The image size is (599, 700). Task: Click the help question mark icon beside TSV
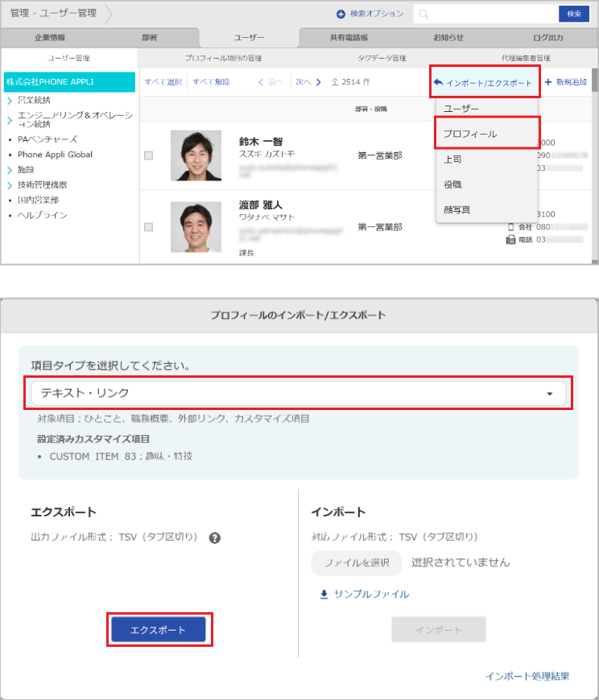pyautogui.click(x=215, y=538)
